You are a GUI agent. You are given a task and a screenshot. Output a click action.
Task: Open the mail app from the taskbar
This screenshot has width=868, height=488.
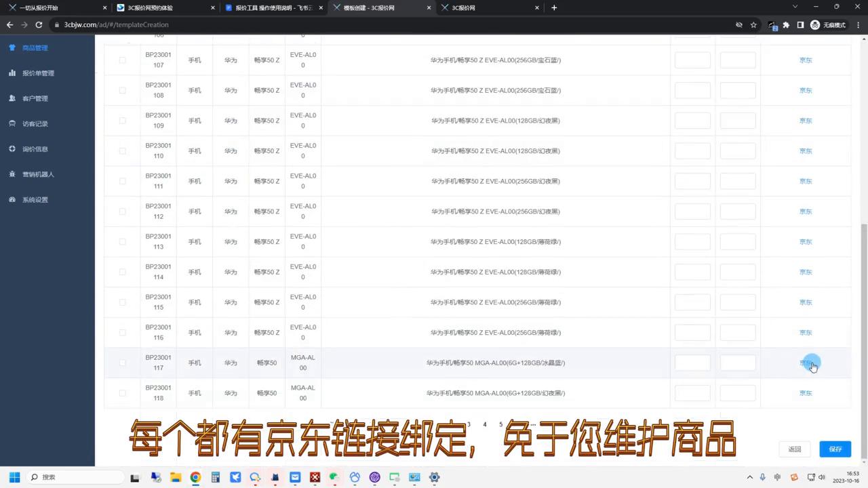(295, 477)
